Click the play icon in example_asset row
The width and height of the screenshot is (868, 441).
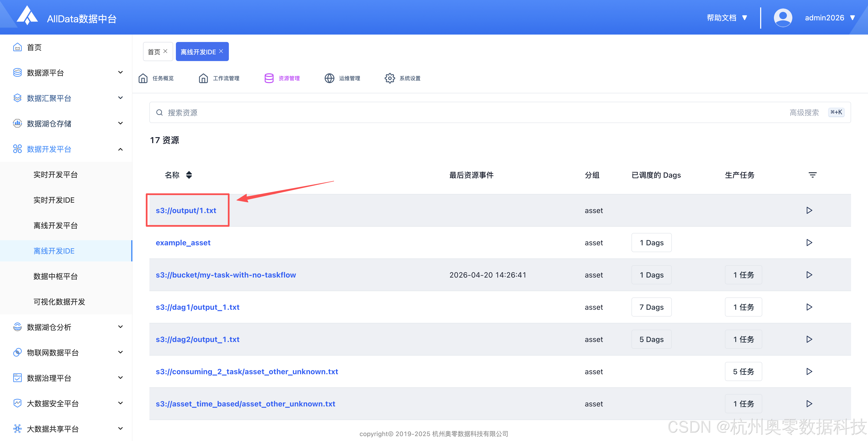tap(809, 243)
